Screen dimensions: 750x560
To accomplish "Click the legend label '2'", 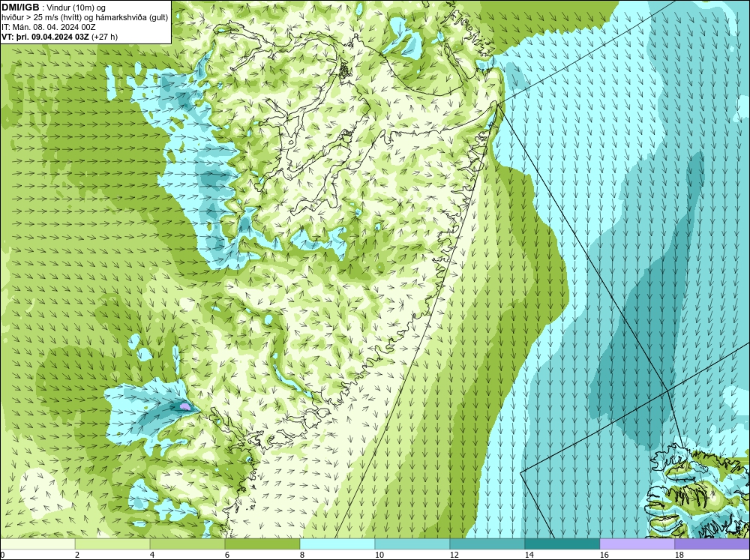I will [x=77, y=555].
